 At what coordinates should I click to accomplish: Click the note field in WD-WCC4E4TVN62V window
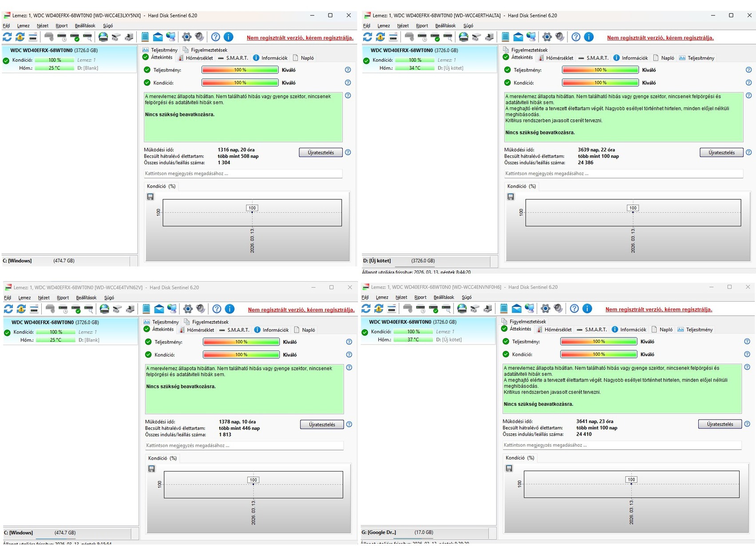245,445
